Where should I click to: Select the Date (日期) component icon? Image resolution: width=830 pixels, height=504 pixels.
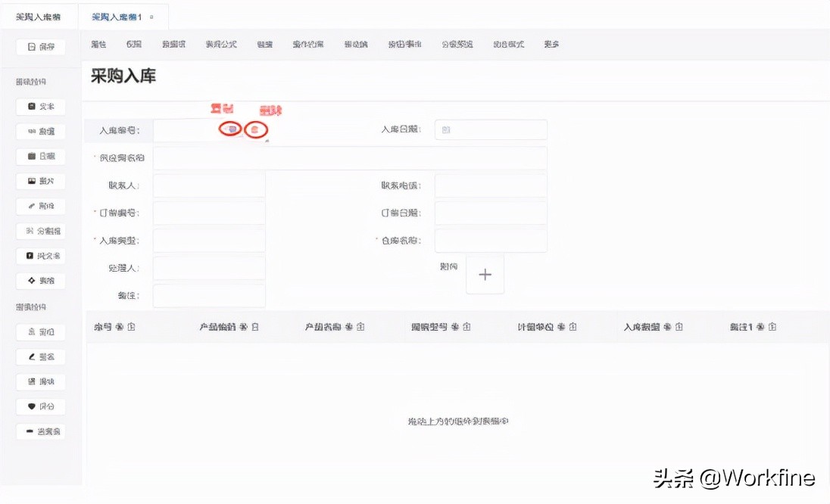pyautogui.click(x=40, y=156)
